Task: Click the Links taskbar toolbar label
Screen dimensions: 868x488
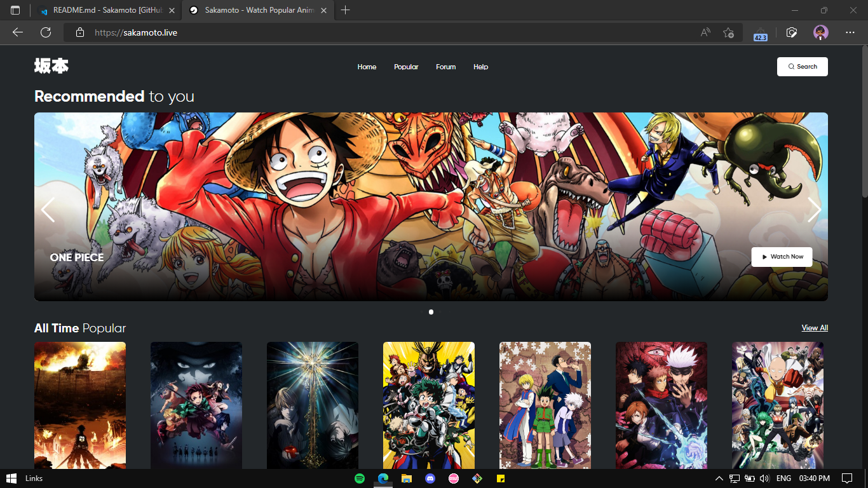Action: click(34, 478)
